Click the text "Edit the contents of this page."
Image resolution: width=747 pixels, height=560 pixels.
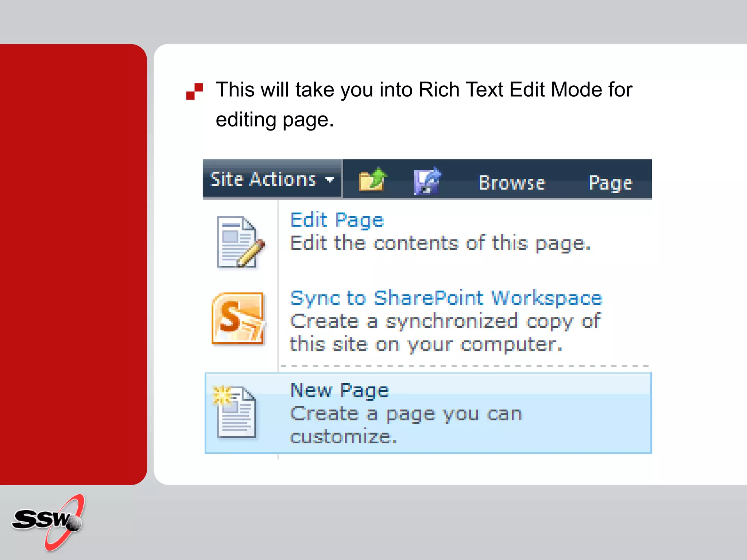(440, 243)
